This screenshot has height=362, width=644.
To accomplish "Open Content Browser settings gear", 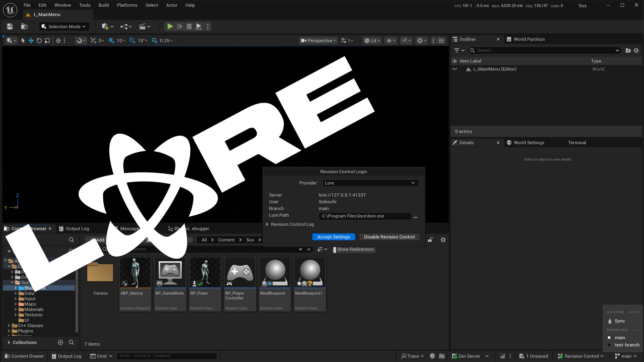I will (x=443, y=240).
